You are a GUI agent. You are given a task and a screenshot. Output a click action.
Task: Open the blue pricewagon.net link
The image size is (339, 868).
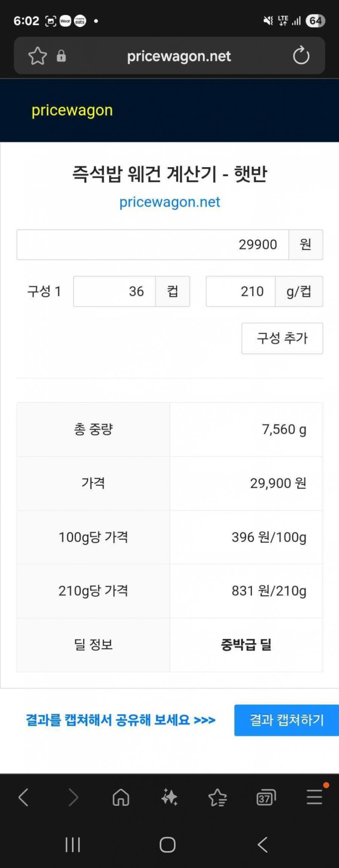(x=170, y=202)
